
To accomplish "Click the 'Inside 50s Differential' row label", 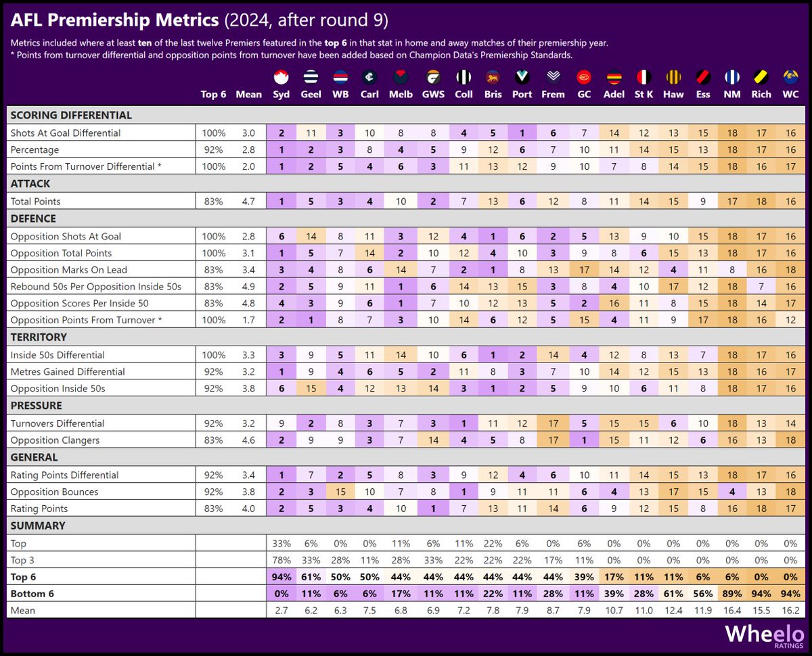I will tap(58, 355).
